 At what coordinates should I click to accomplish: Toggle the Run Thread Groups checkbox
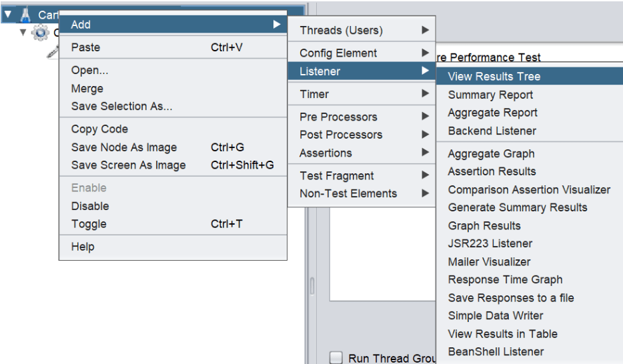pyautogui.click(x=336, y=357)
